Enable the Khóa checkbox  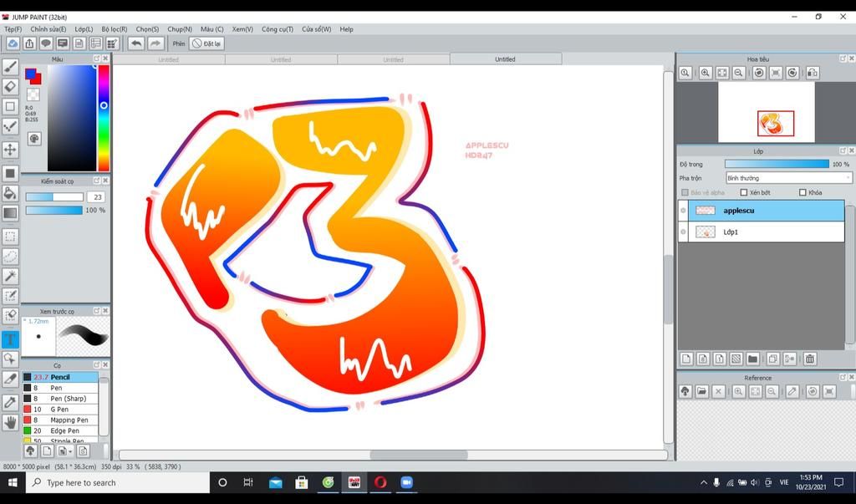[802, 192]
